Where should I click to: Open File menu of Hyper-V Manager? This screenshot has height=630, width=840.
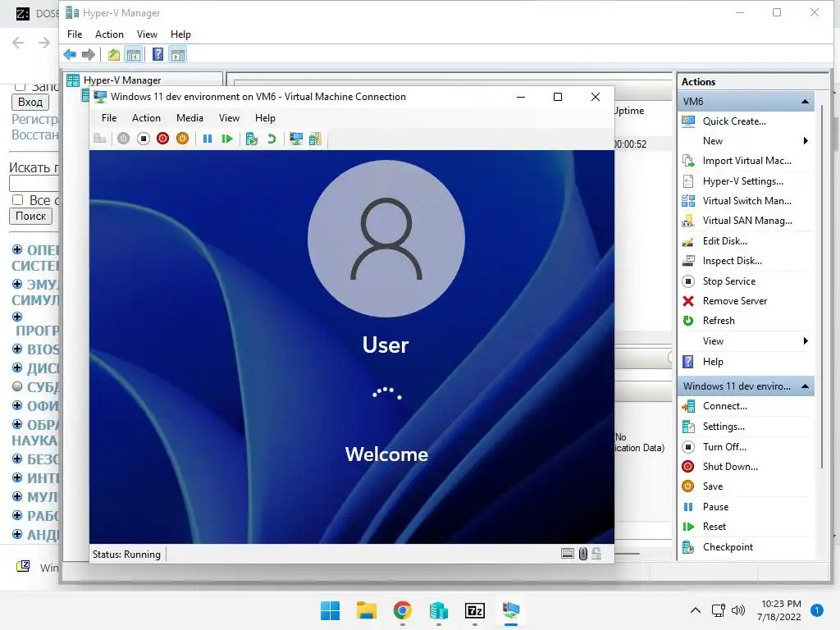pyautogui.click(x=75, y=34)
